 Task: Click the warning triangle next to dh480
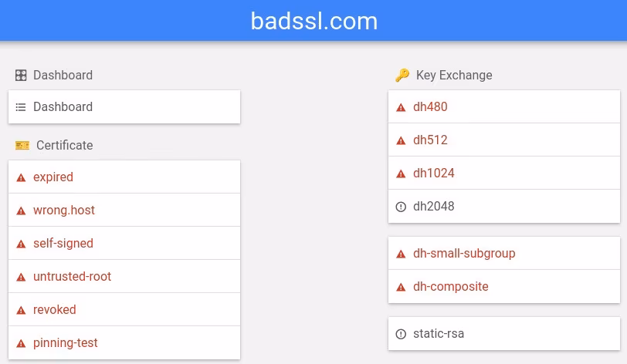tap(401, 107)
